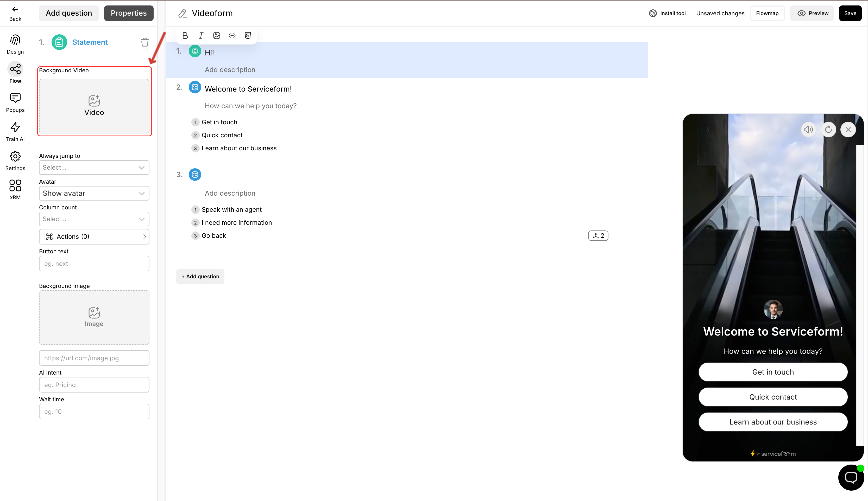The width and height of the screenshot is (868, 501).
Task: Select the question 2 type icon
Action: point(195,87)
